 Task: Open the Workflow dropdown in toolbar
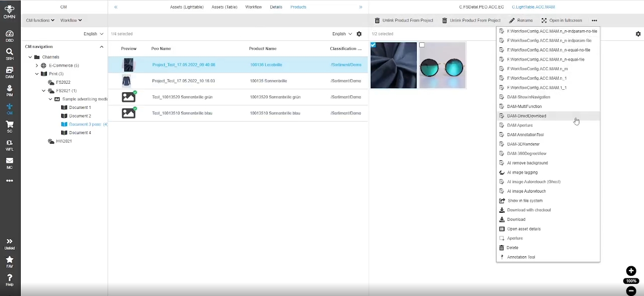tap(71, 21)
